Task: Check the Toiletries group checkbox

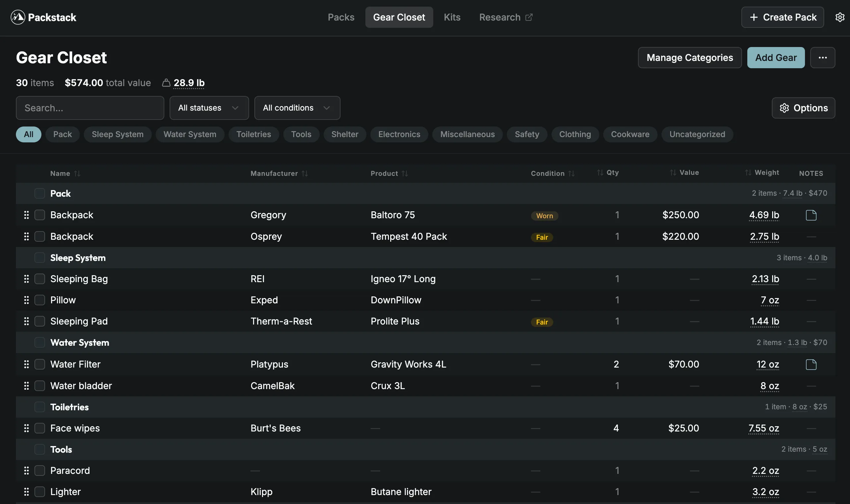Action: (x=39, y=407)
